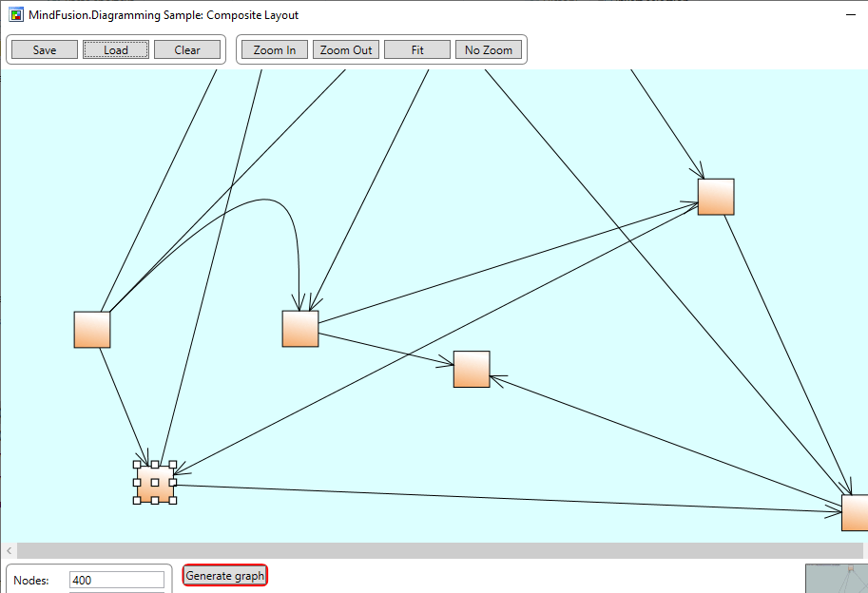Click Clear to empty the diagram

coord(187,49)
